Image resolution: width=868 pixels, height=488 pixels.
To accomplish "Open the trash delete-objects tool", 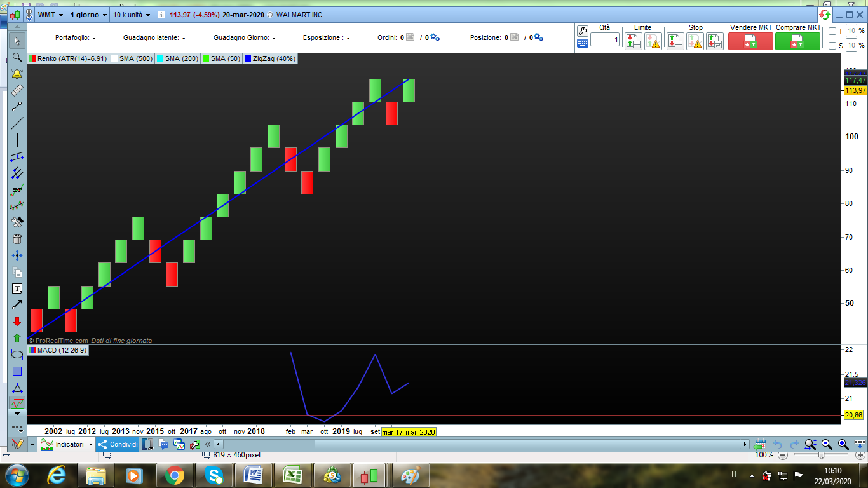I will (17, 239).
